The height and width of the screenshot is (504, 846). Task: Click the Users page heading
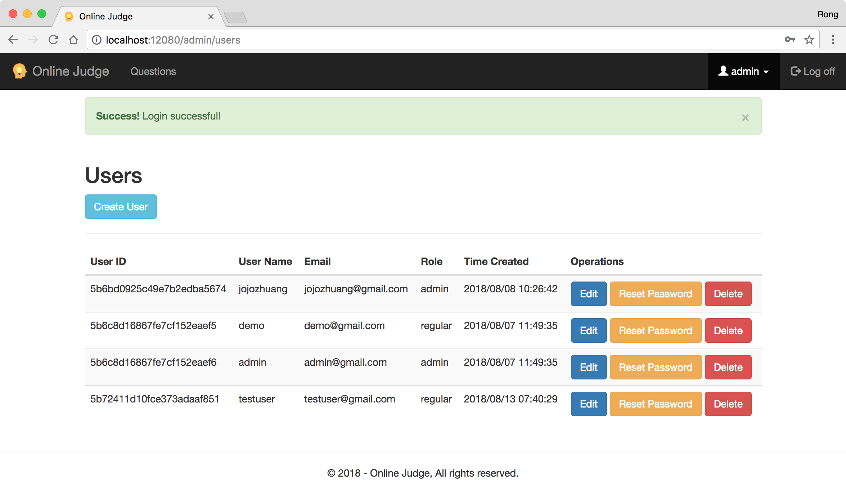(x=113, y=175)
